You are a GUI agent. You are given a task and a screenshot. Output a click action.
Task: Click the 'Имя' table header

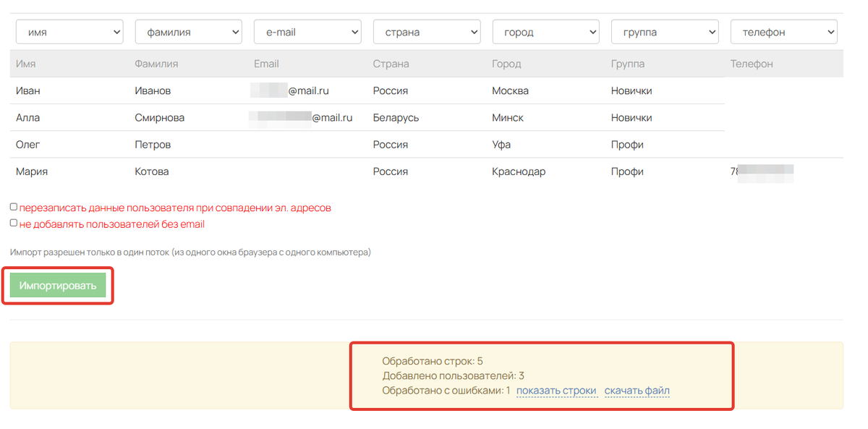(x=25, y=64)
